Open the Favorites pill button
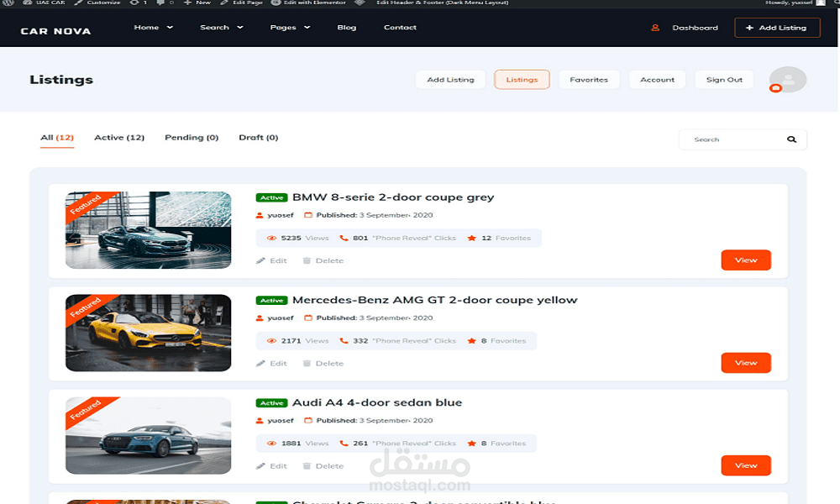Viewport: 840px width, 504px height. point(589,79)
